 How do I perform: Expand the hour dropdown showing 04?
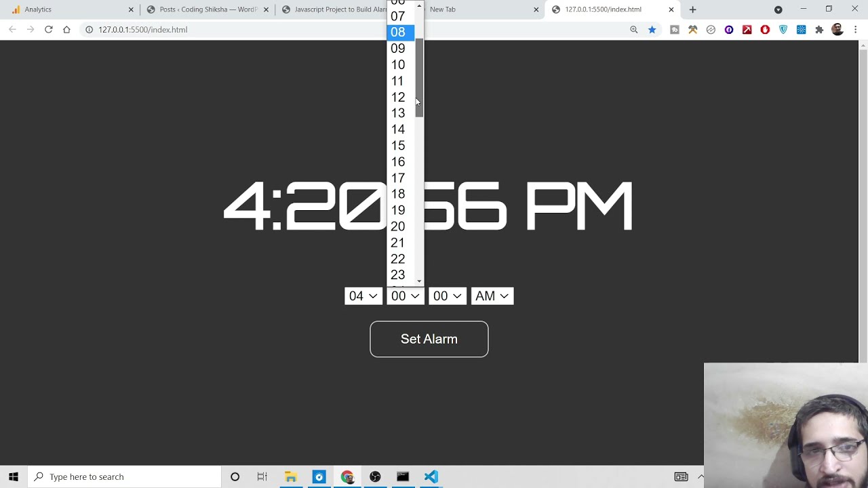(363, 296)
